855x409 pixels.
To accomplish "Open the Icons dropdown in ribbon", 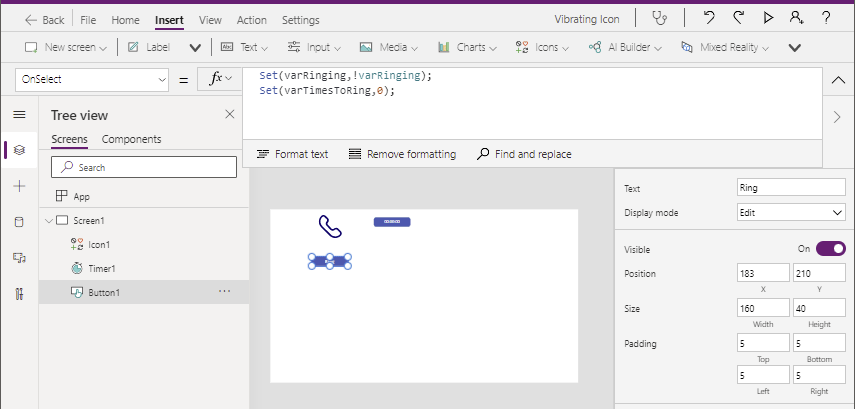I will [542, 47].
